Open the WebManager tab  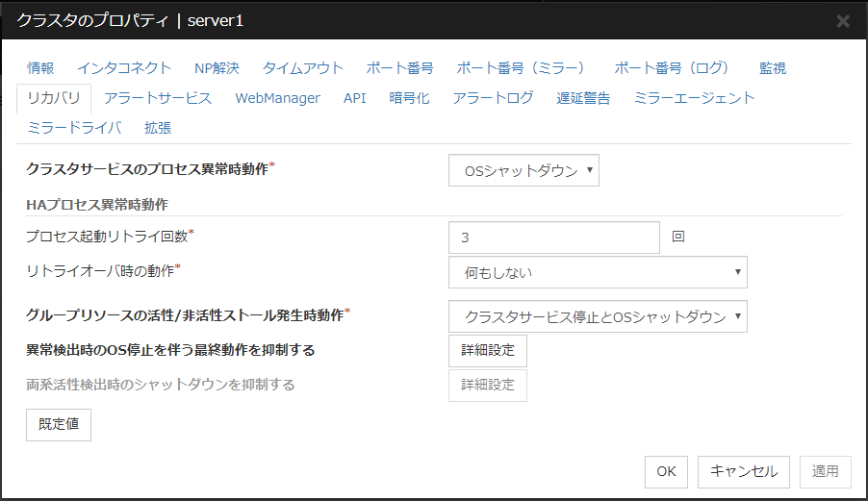point(277,98)
